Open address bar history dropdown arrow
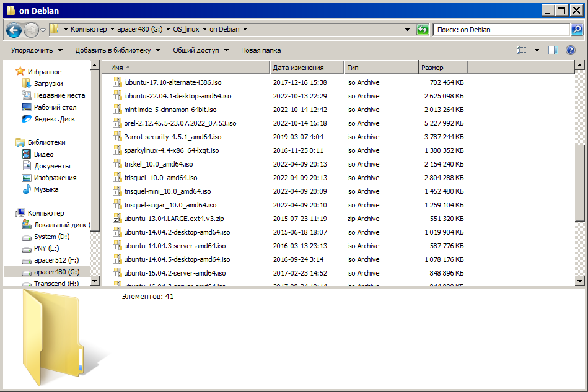588x392 pixels. [407, 30]
